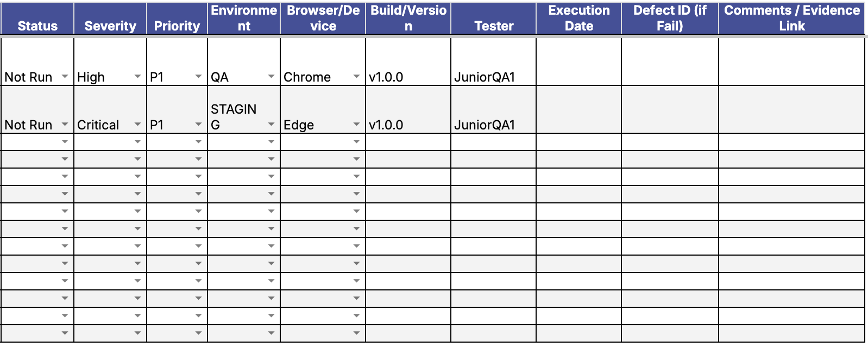868x347 pixels.
Task: Click the empty Execution Date cell in Chrome row
Action: click(x=578, y=62)
